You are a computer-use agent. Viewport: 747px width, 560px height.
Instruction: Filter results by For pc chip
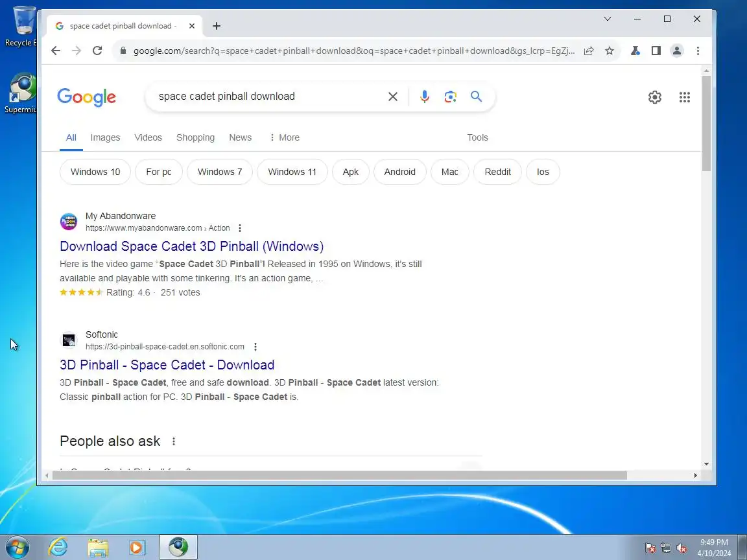tap(159, 172)
